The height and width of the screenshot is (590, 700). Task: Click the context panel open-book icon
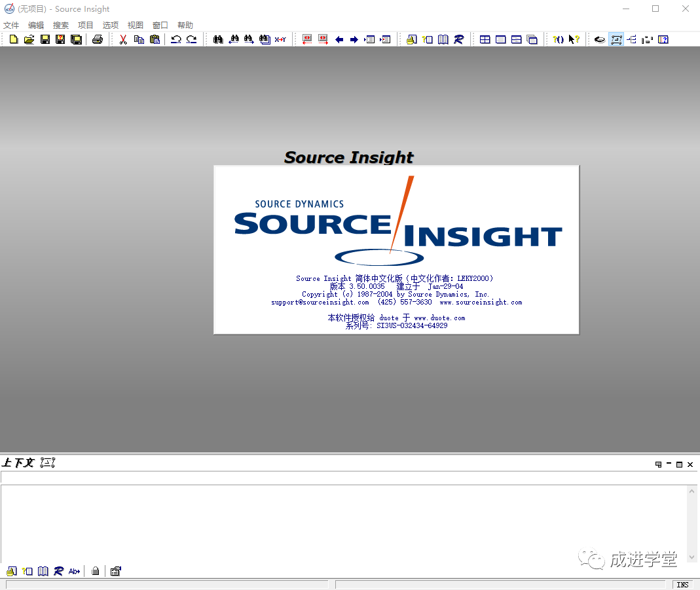coord(43,571)
